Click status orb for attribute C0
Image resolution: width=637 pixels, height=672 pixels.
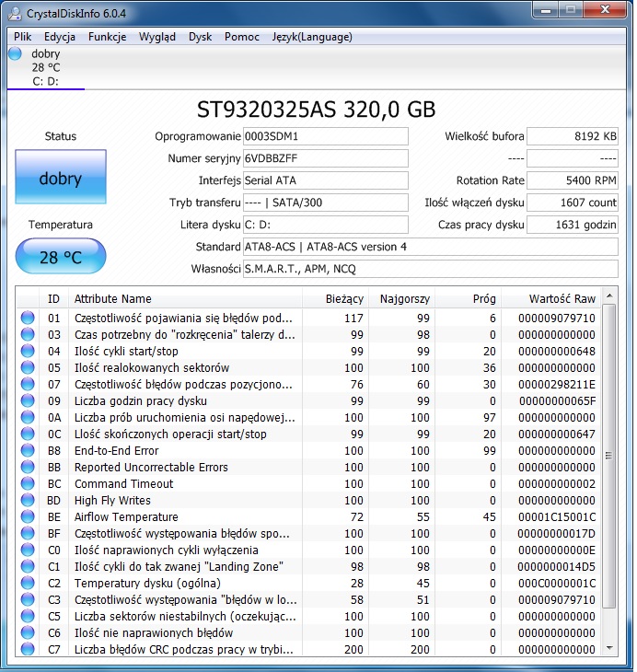coord(28,550)
